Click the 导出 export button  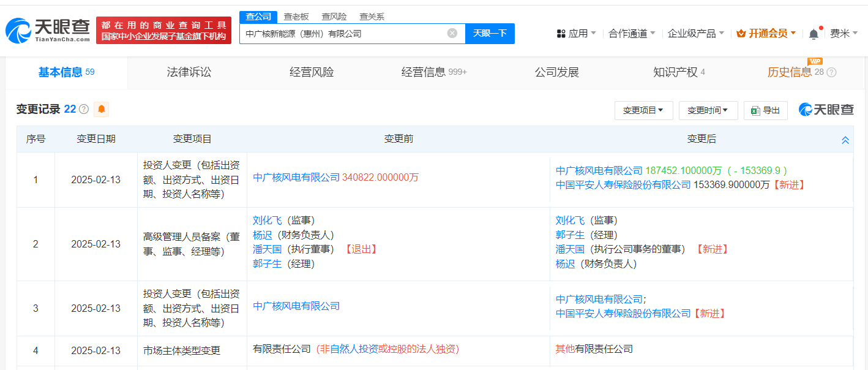[x=765, y=110]
